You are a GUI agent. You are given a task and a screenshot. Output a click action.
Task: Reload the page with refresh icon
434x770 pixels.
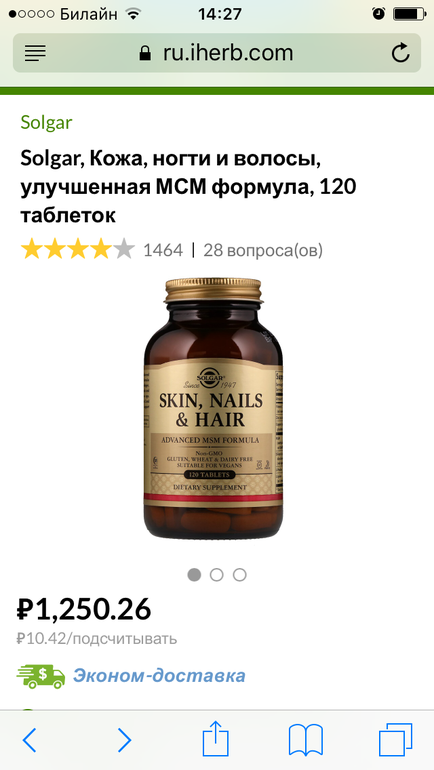(x=400, y=53)
